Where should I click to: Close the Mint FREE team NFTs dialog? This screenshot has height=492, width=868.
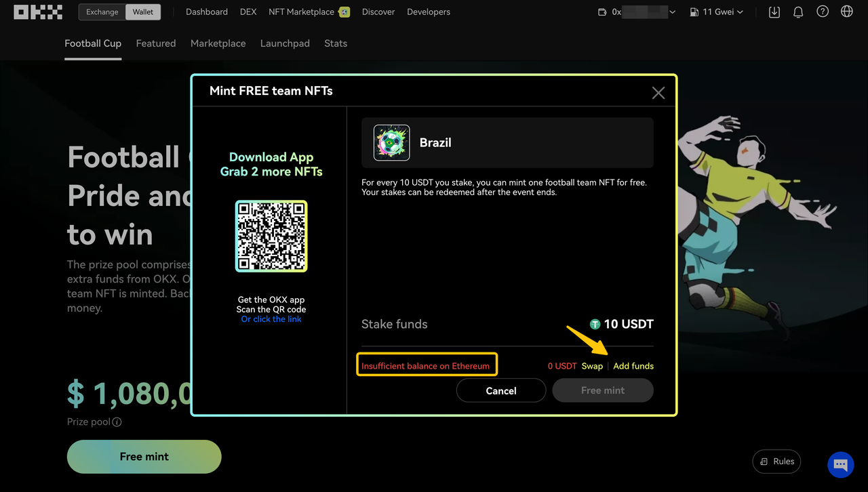(x=658, y=93)
